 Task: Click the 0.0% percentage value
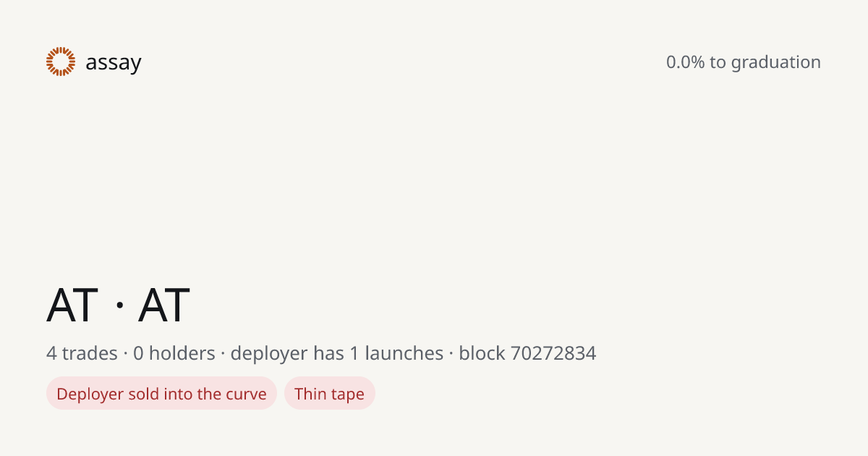tap(686, 62)
